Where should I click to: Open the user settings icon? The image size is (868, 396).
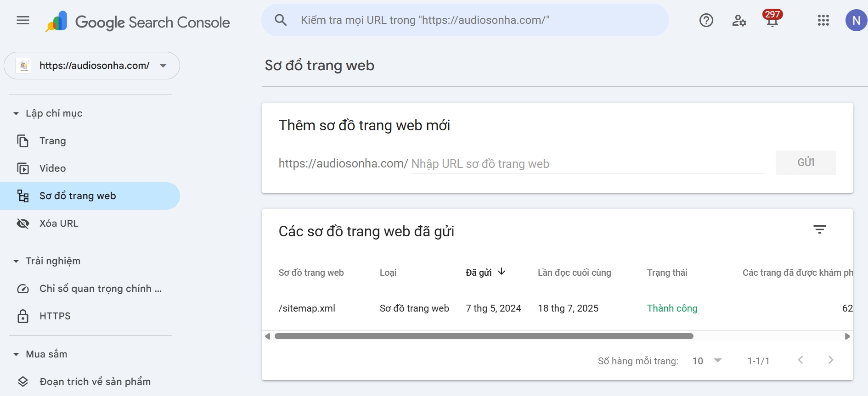point(739,20)
